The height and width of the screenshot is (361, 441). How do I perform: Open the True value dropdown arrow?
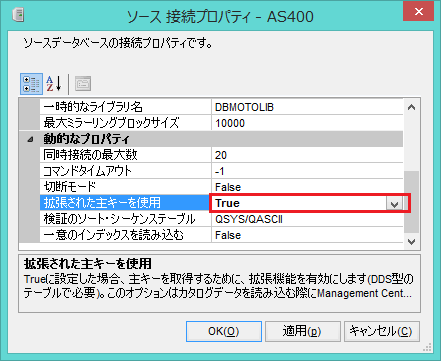[x=394, y=203]
